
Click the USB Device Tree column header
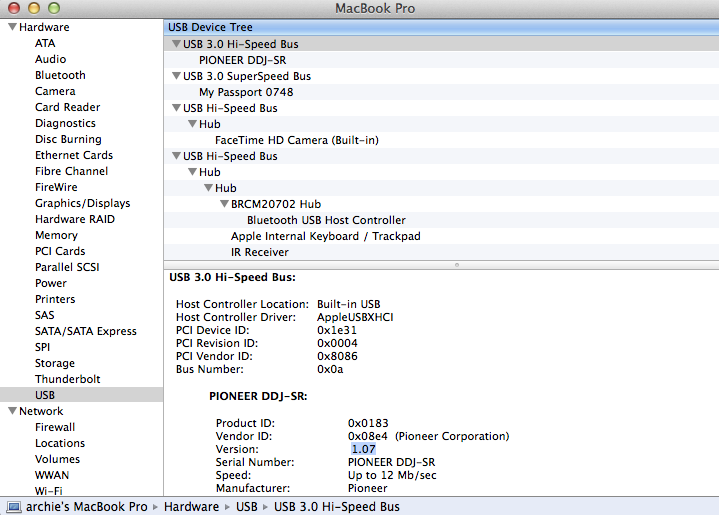tap(441, 27)
